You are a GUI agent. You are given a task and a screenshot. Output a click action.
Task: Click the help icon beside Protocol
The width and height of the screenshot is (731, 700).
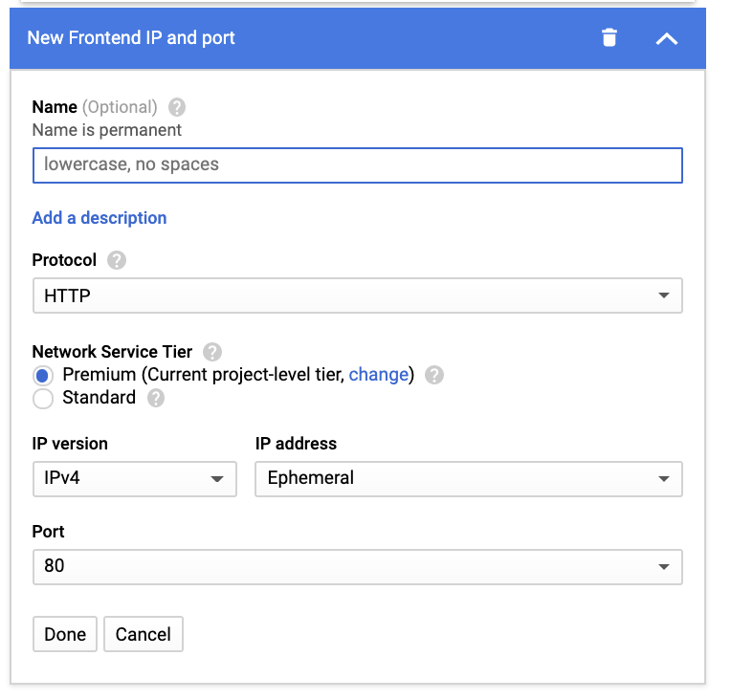[x=117, y=260]
